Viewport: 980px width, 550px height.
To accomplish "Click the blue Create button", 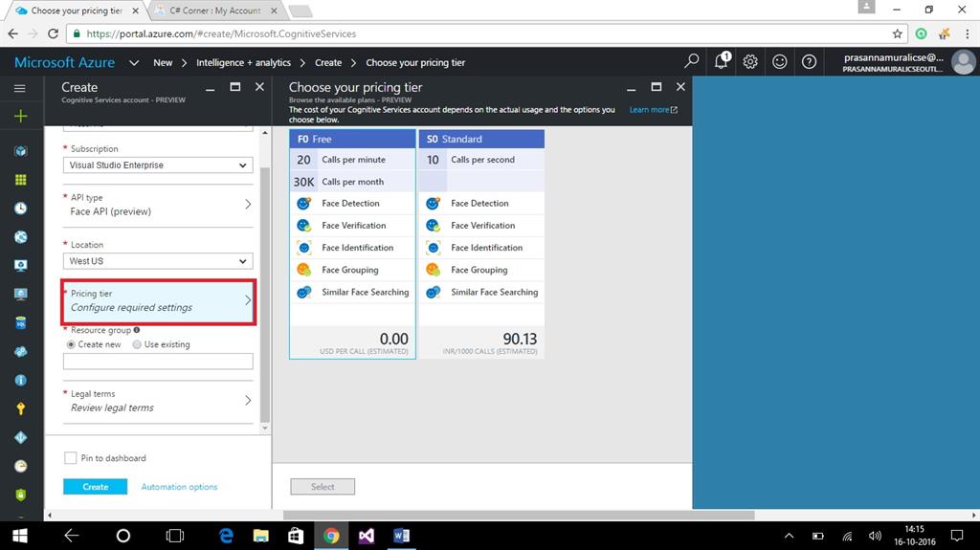I will [95, 486].
